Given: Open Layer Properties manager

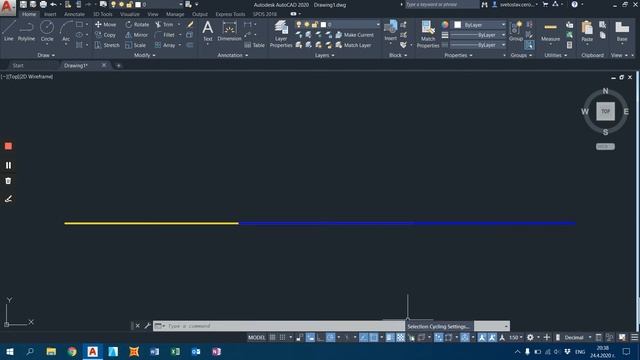Looking at the screenshot, I should pyautogui.click(x=281, y=34).
